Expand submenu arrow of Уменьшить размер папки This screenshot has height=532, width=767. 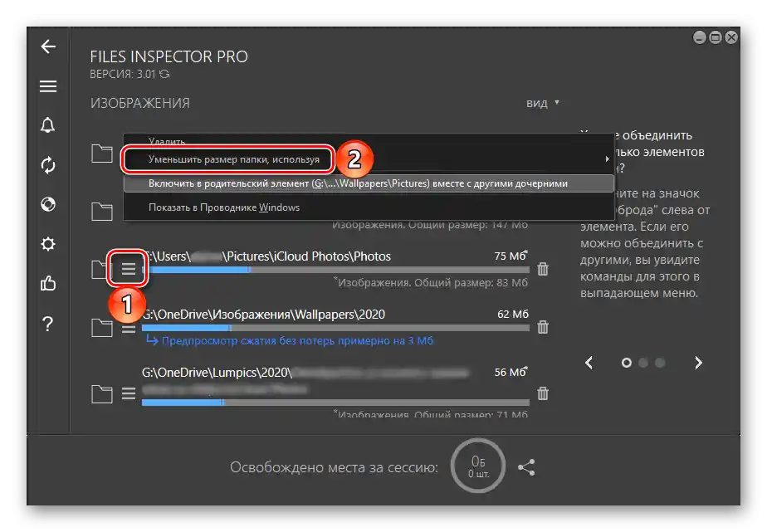click(607, 159)
